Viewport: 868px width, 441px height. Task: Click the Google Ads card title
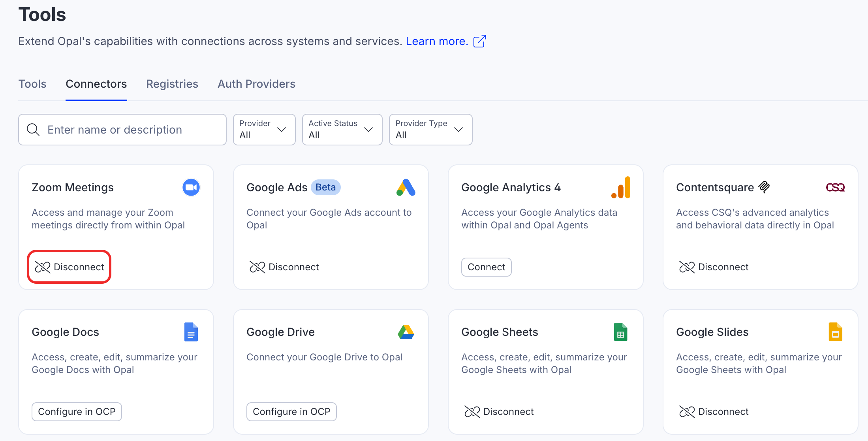[x=277, y=187]
